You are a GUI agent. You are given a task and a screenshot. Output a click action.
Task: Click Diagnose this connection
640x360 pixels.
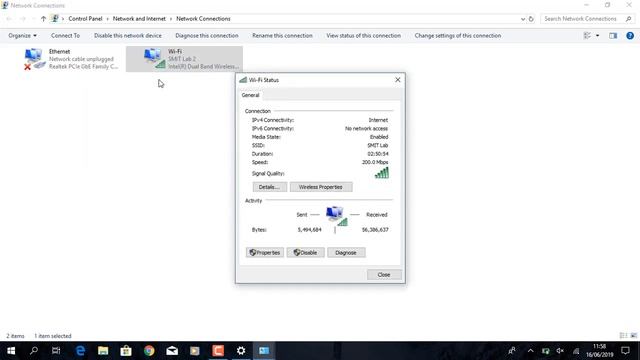[207, 36]
